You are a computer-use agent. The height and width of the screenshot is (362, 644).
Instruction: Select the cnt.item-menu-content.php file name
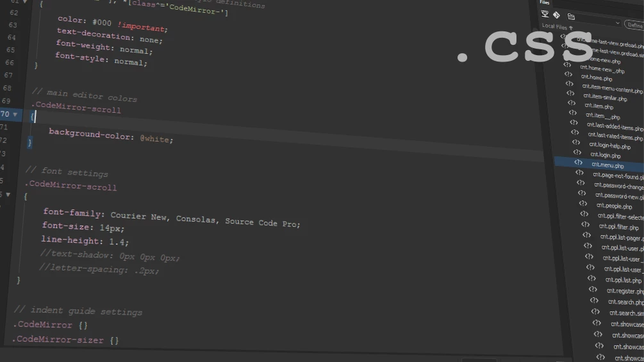[613, 88]
